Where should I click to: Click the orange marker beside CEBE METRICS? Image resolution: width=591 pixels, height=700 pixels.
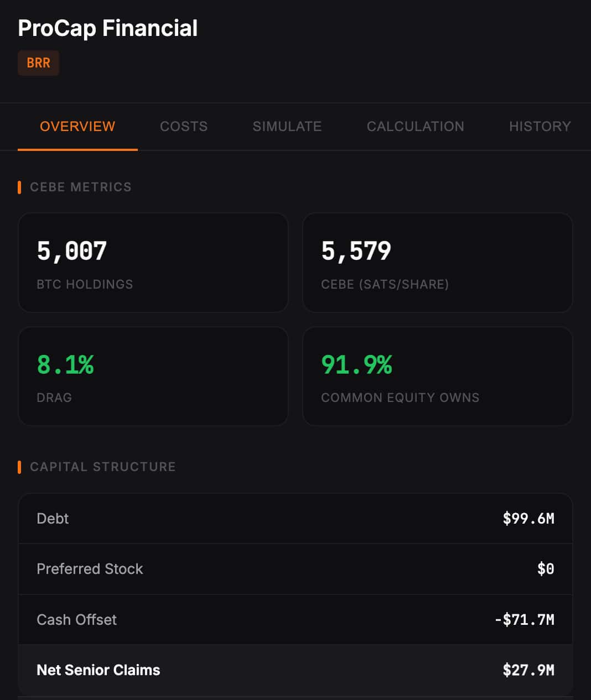point(20,187)
